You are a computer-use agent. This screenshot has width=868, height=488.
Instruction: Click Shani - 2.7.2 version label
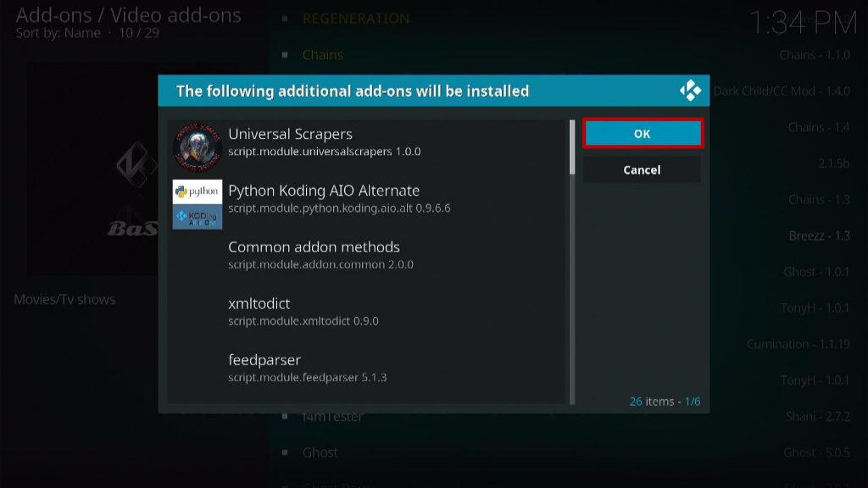818,417
